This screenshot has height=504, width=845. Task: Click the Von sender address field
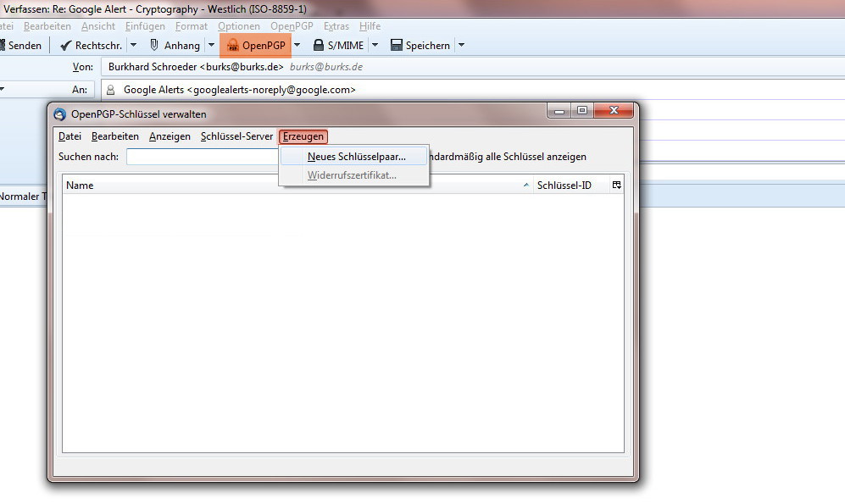click(x=473, y=67)
